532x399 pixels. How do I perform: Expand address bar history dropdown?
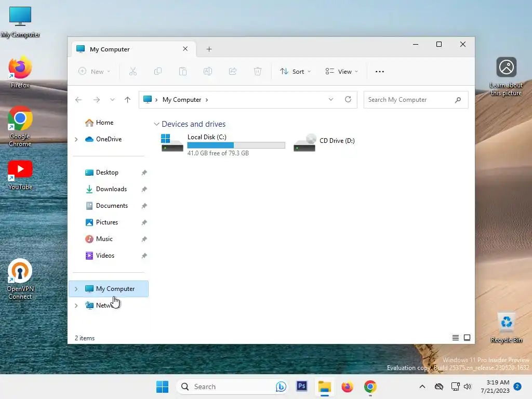tap(331, 99)
